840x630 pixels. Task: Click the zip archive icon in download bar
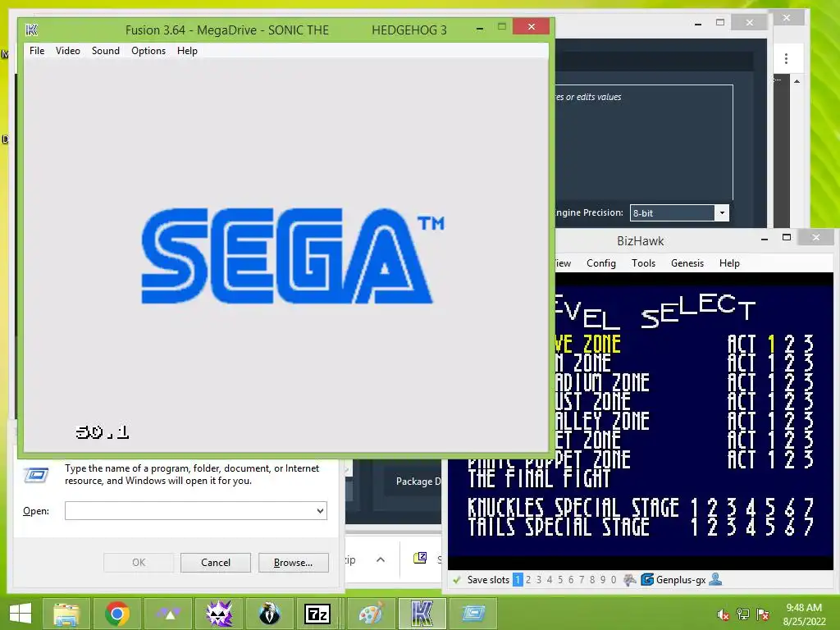pyautogui.click(x=421, y=558)
